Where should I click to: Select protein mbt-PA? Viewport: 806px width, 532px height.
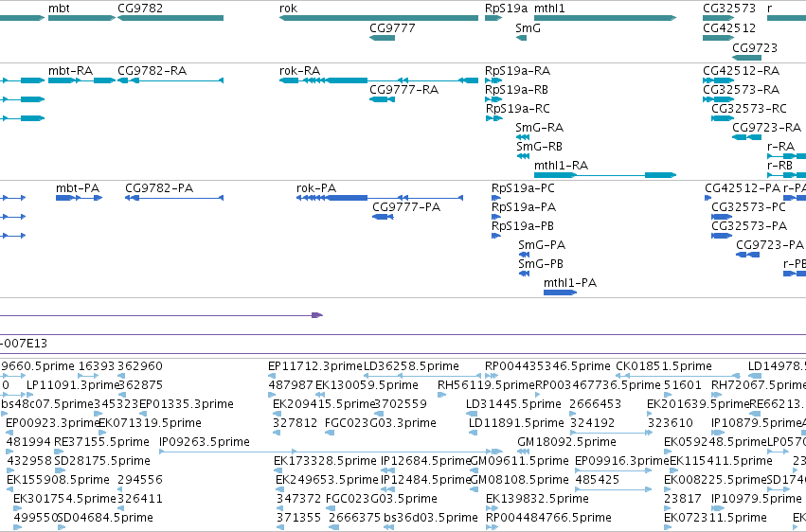[80, 198]
